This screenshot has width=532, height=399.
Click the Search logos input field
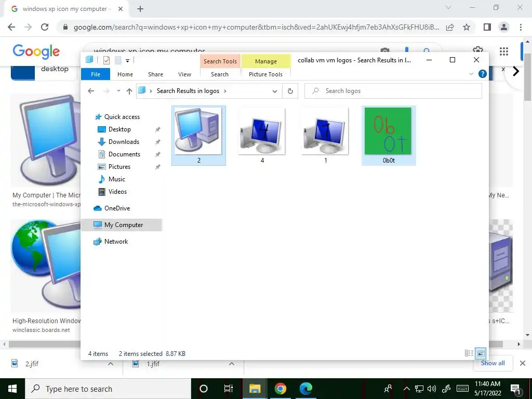393,91
